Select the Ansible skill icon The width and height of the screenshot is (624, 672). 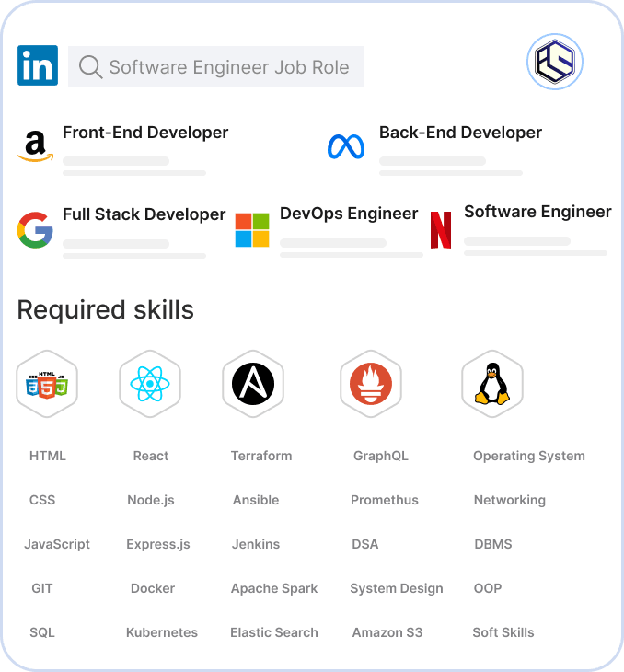(x=253, y=384)
